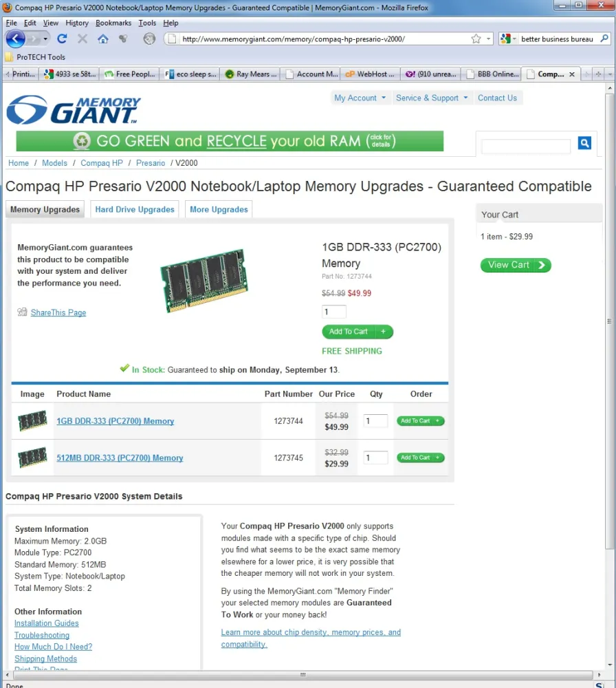The height and width of the screenshot is (688, 616).
Task: Click the quantity field in the 512MB row
Action: coord(376,458)
